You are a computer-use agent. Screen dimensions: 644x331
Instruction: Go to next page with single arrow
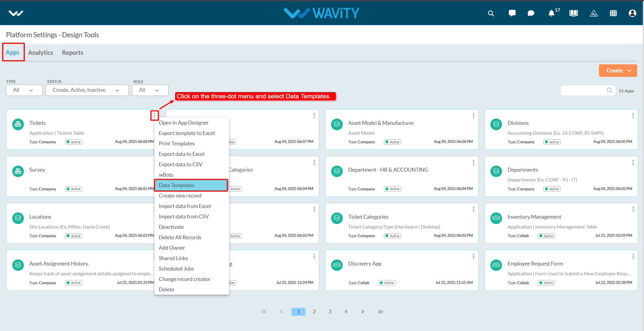click(362, 312)
